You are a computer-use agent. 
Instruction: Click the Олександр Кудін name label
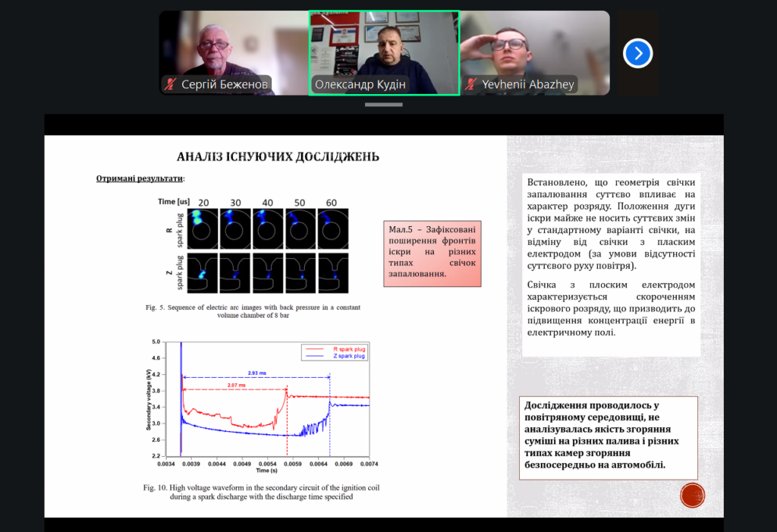click(x=360, y=85)
